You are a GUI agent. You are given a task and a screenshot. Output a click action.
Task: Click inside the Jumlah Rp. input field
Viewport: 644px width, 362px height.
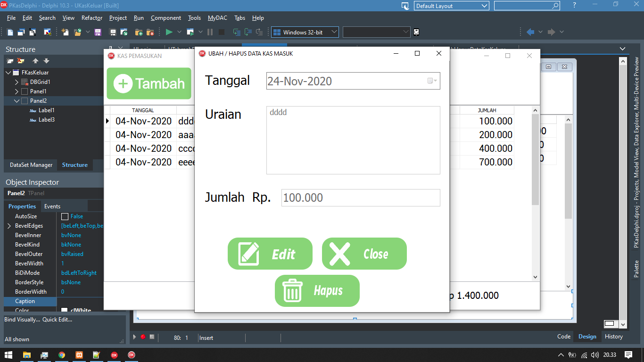[361, 197]
